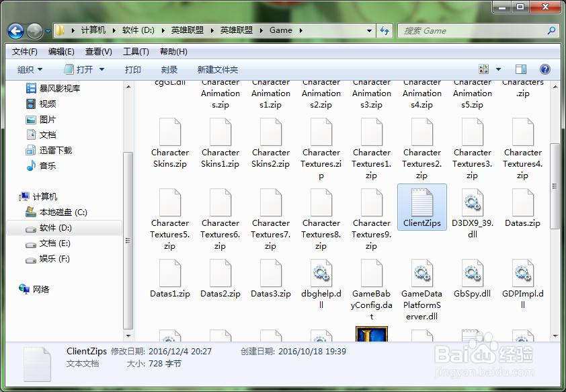Image resolution: width=566 pixels, height=392 pixels.
Task: Select CharacterTextures.zip file icon
Action: click(x=321, y=132)
